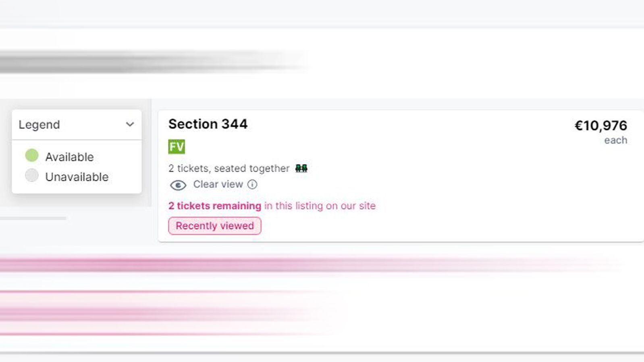Click the '2 tickets, seated together' text
Viewport: 644px width, 362px height.
pyautogui.click(x=229, y=168)
